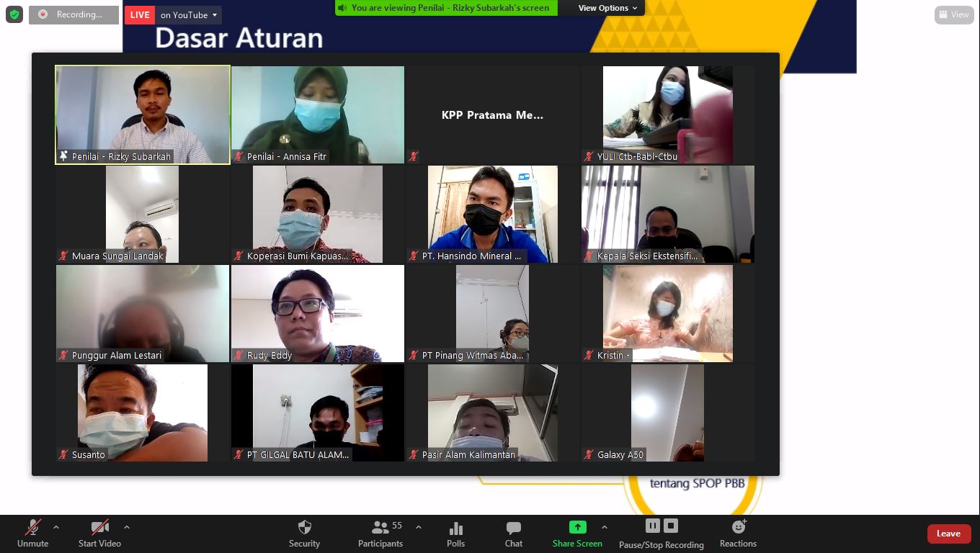Click the Dasar Aturan slide heading

(239, 38)
